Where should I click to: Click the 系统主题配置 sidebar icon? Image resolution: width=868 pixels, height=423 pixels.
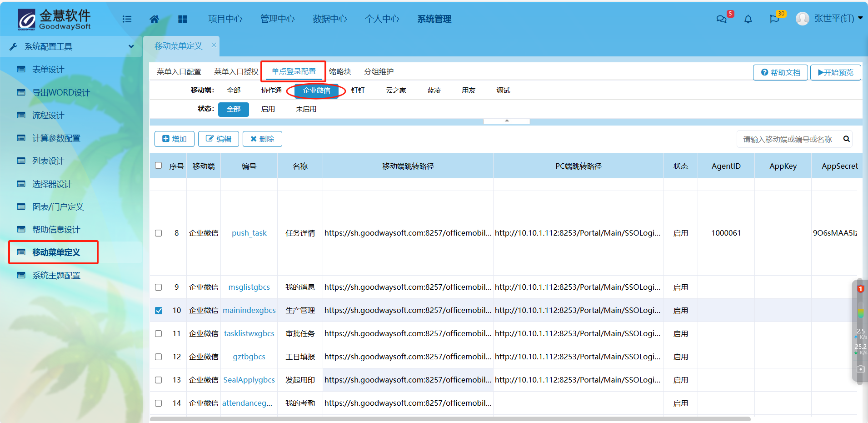coord(21,275)
